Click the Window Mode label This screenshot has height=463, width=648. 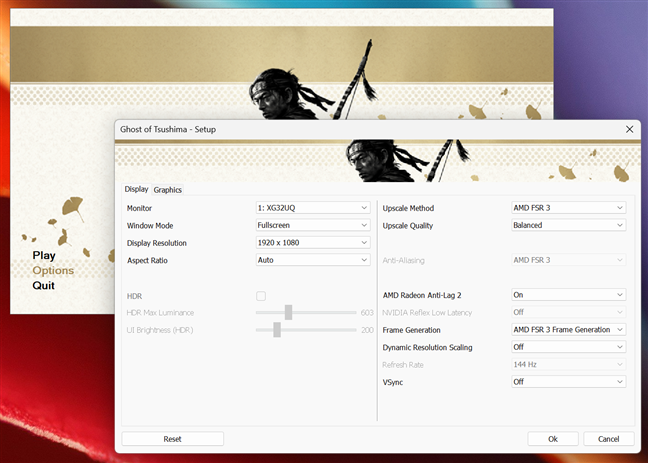tap(150, 226)
